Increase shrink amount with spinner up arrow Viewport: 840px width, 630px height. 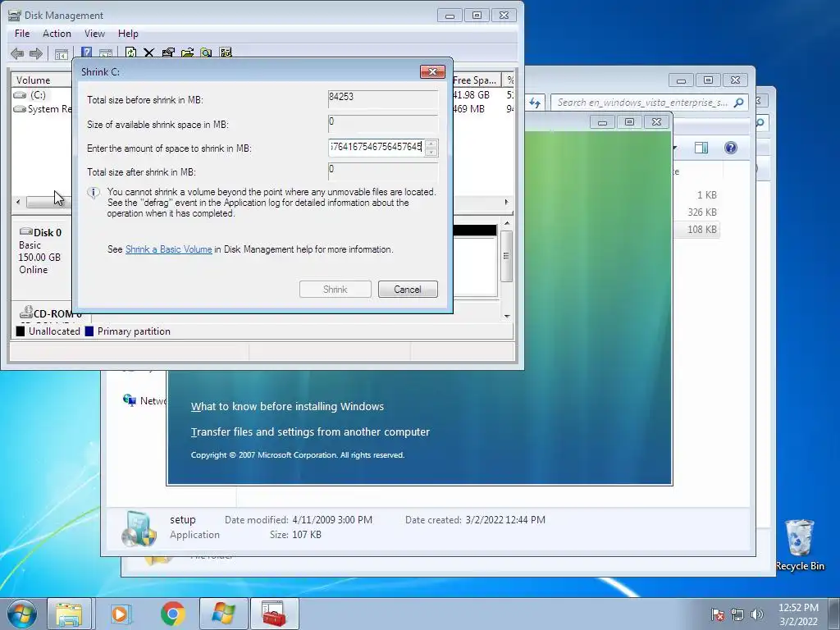[431, 143]
